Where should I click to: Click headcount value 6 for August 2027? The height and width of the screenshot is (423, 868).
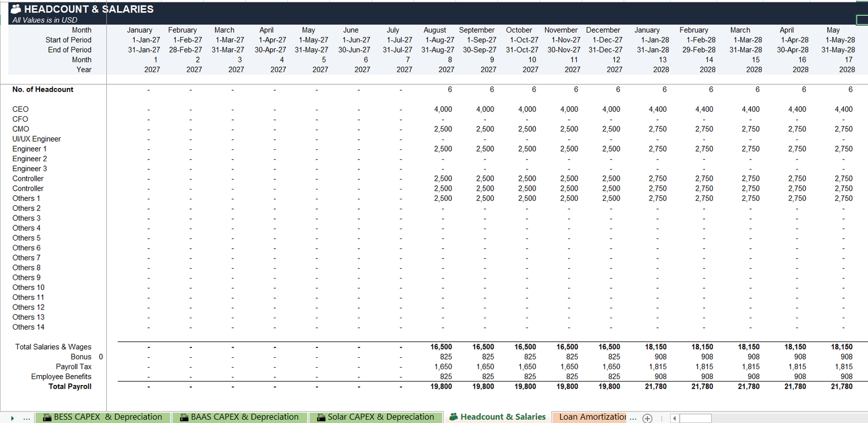point(450,90)
